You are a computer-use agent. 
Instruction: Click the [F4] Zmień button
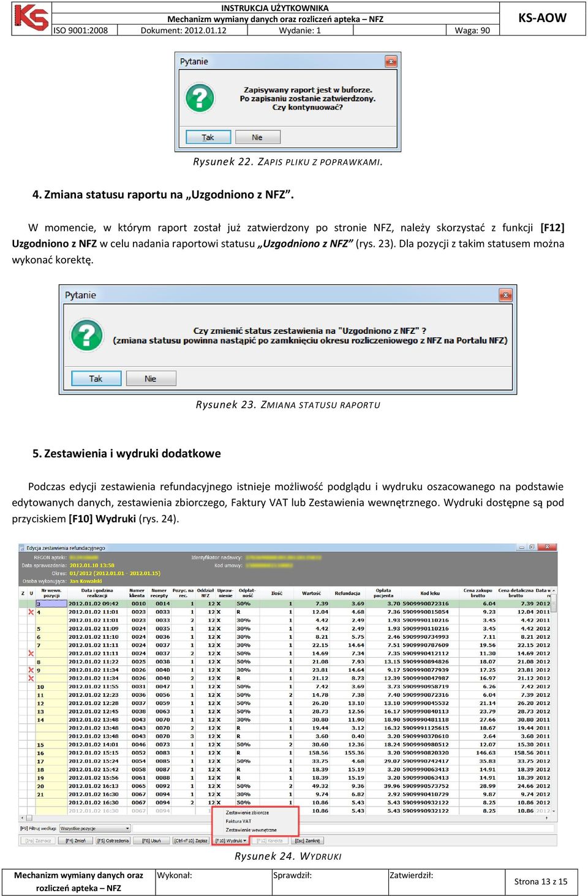(x=76, y=841)
